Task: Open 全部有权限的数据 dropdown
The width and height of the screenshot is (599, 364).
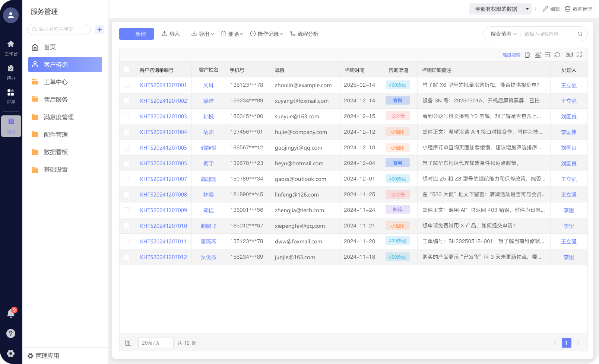Action: 500,9
